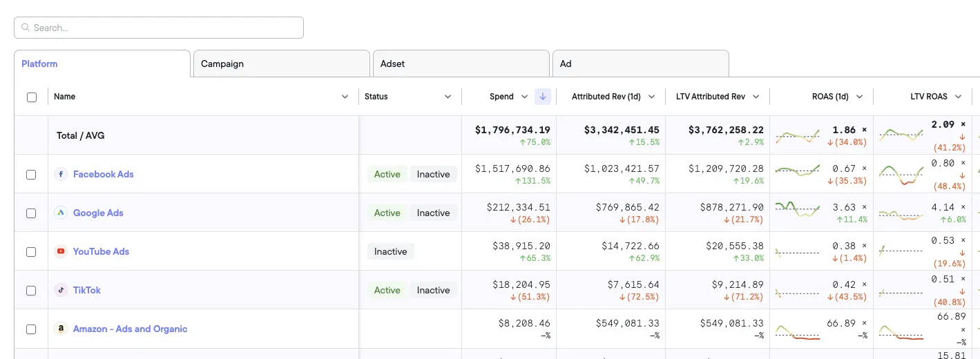Click Active status badge for Facebook Ads
Image resolution: width=980 pixels, height=359 pixels.
click(x=387, y=174)
